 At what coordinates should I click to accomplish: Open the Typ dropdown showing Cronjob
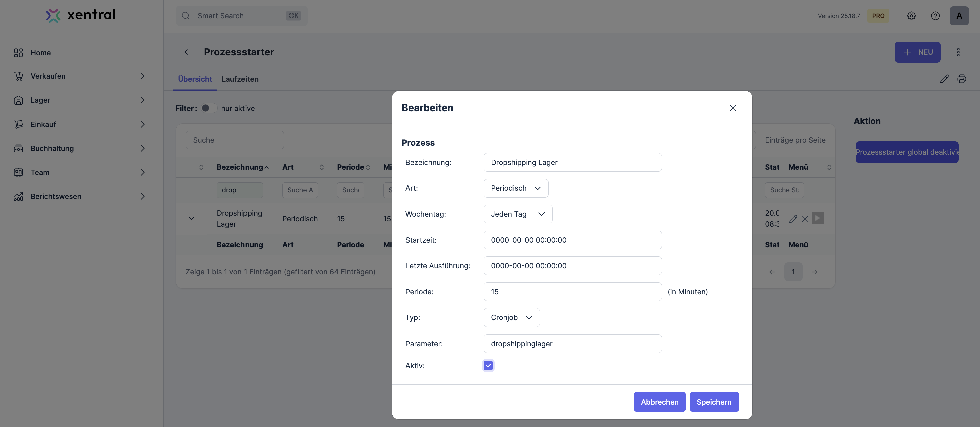pos(511,317)
